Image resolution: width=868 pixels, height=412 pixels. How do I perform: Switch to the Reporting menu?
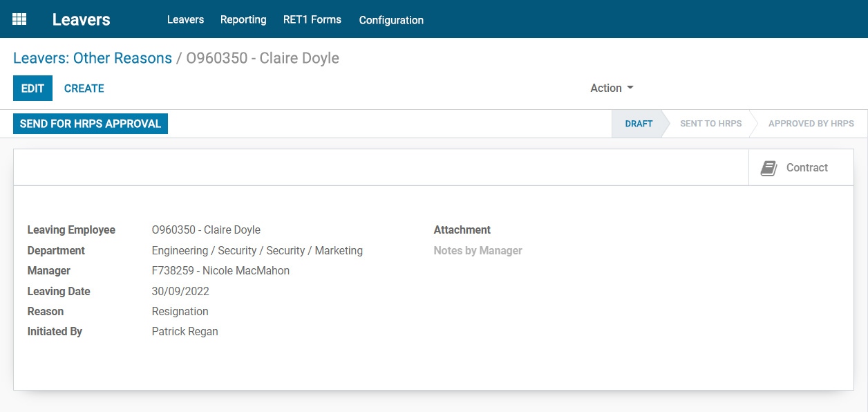[243, 20]
